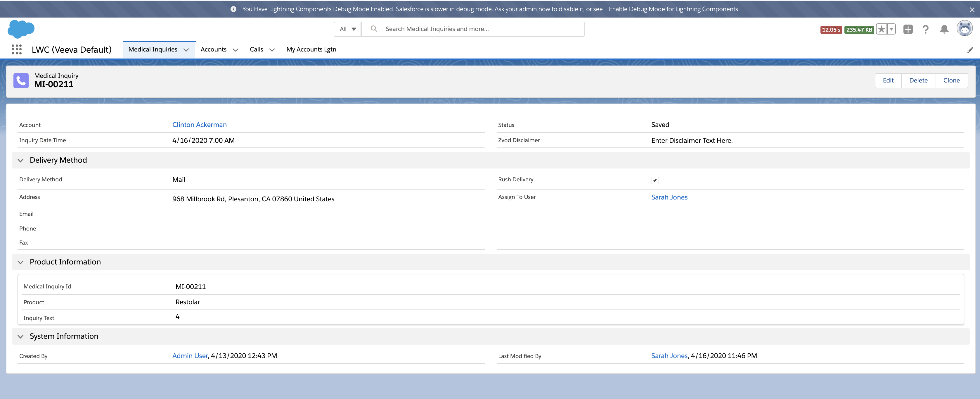Collapse the System Information section
Viewport: 980px width, 399px height.
tap(20, 336)
